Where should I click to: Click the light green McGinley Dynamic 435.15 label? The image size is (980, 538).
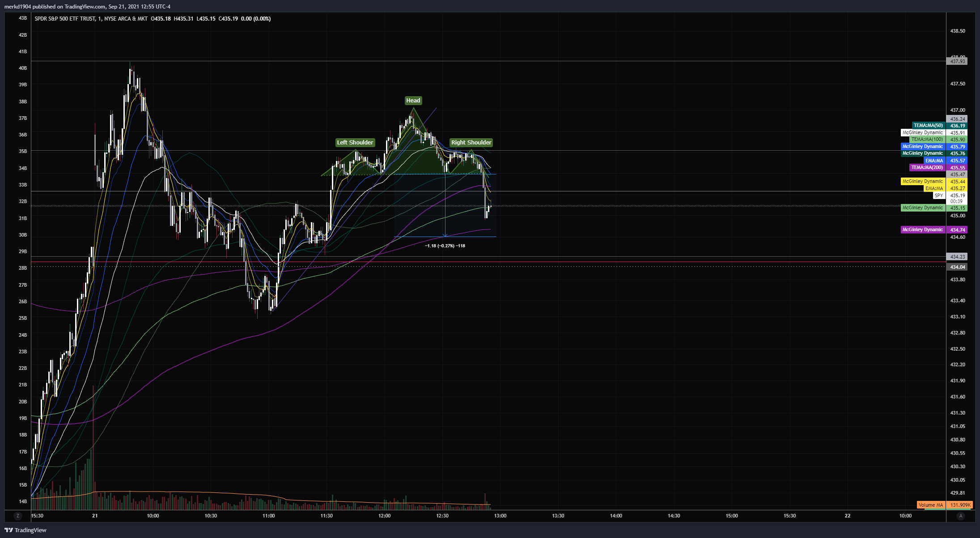coord(923,208)
